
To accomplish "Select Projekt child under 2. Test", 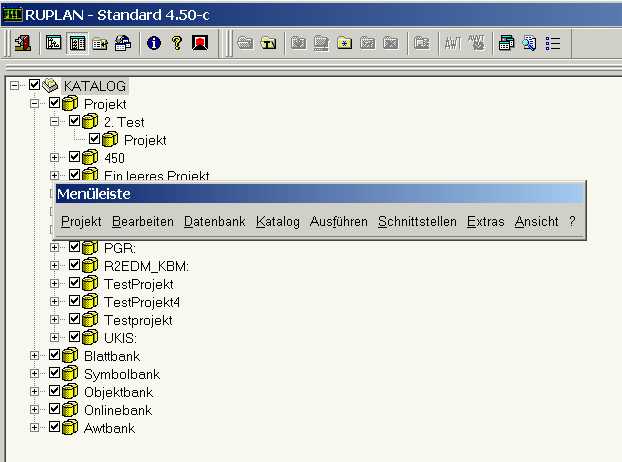I will point(145,140).
